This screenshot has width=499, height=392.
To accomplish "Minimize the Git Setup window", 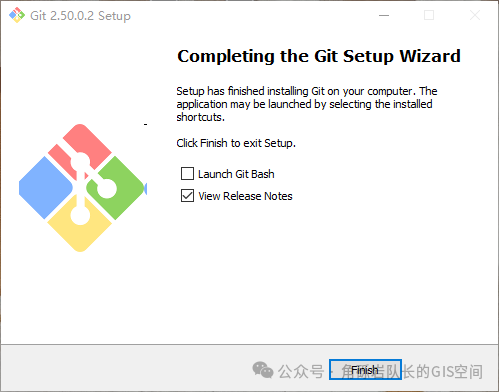I will (x=384, y=15).
